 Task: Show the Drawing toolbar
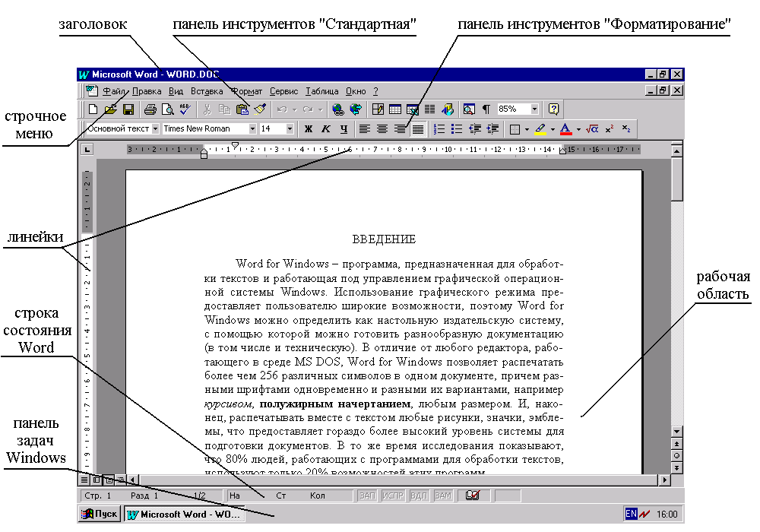448,109
